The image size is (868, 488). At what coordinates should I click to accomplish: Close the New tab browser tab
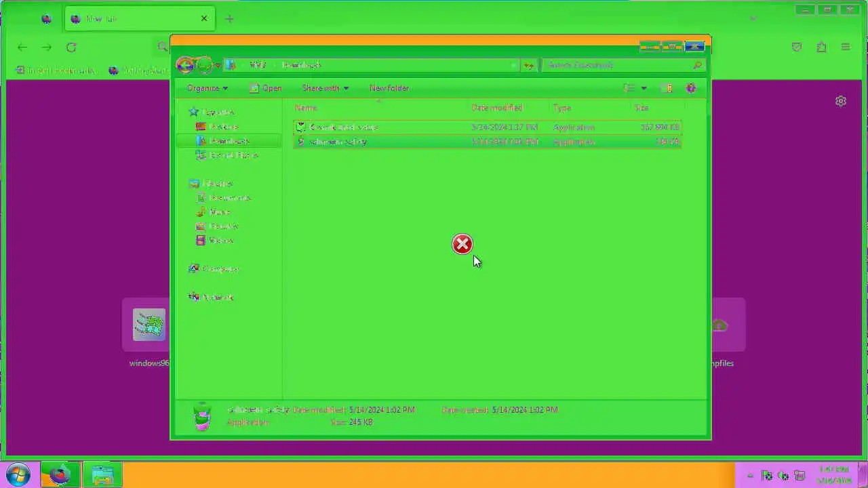click(x=204, y=19)
